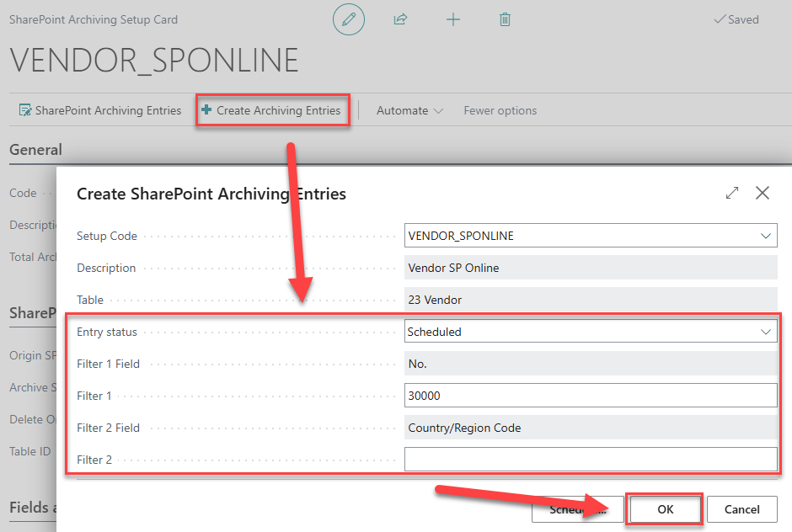
Task: Close the Create SharePoint Archiving Entries dialog
Action: 763,194
